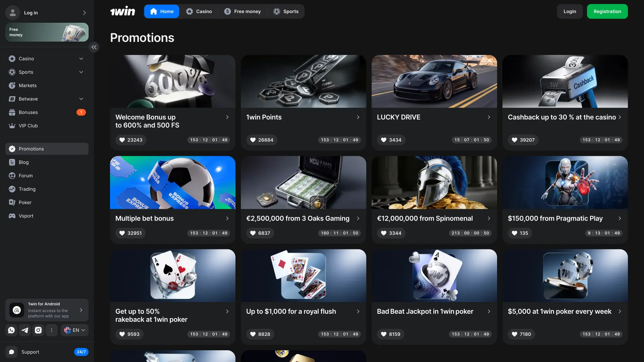Open the LUCKY DRIVE car image
The height and width of the screenshot is (362, 644).
tap(434, 81)
